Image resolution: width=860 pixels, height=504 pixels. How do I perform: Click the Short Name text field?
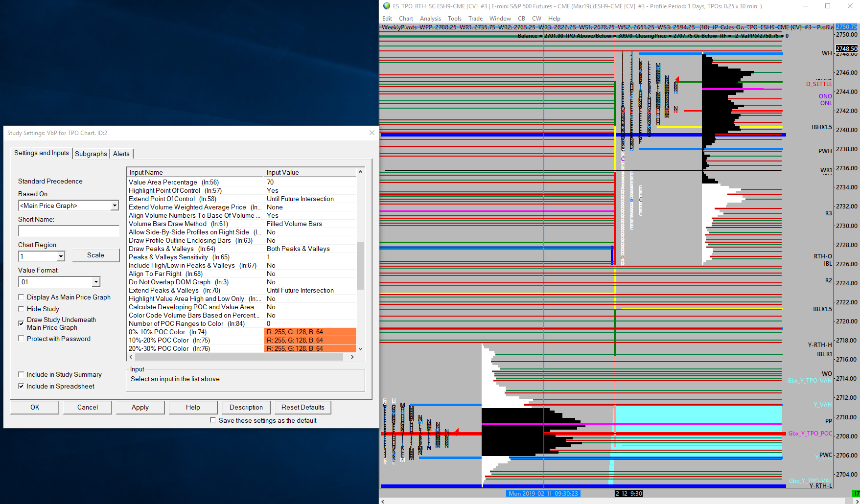coord(69,231)
